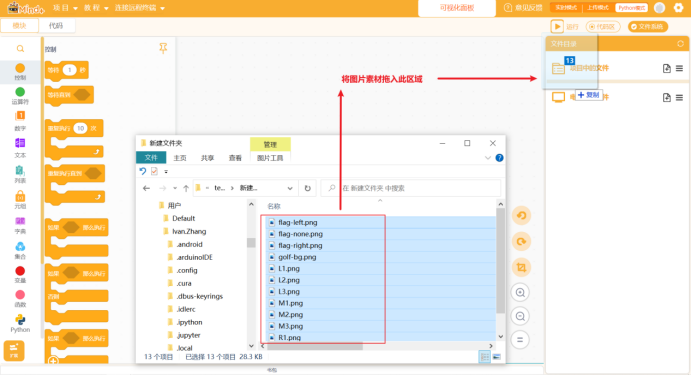Open the Explorer 图片工具 ribbon tab

(270, 158)
